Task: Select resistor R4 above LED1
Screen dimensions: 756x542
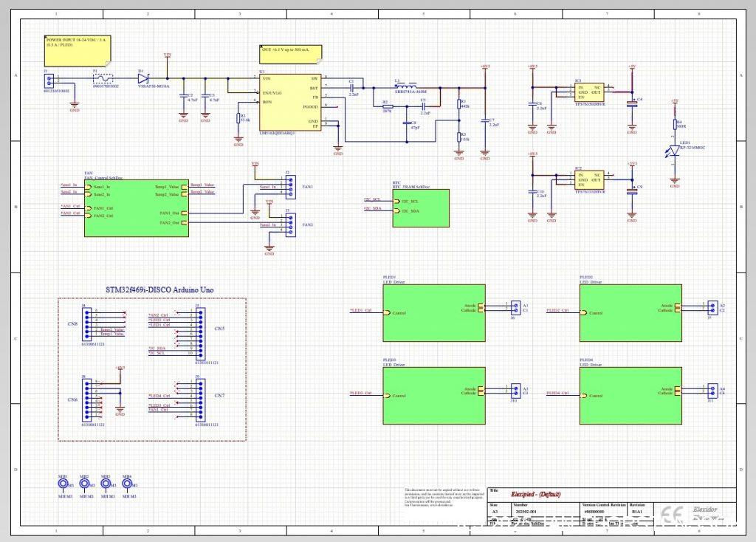Action: [x=675, y=124]
